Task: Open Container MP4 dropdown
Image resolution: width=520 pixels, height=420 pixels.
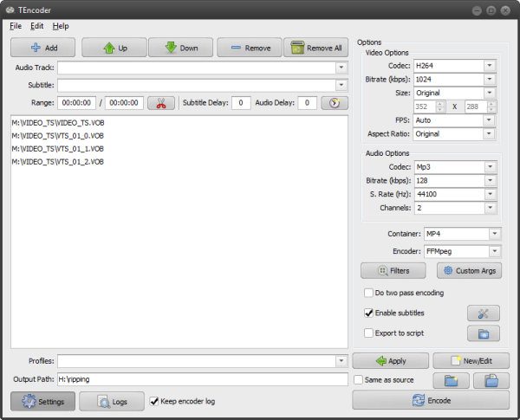Action: pyautogui.click(x=495, y=234)
